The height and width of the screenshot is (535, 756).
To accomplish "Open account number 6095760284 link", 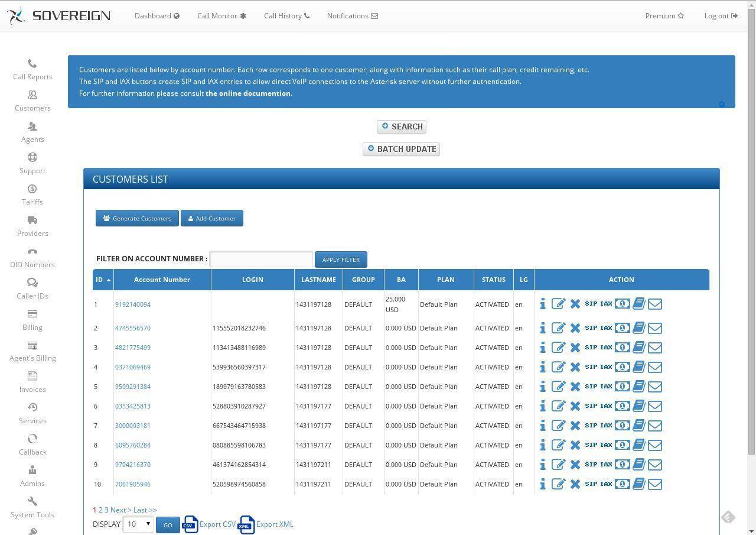I will coord(133,445).
